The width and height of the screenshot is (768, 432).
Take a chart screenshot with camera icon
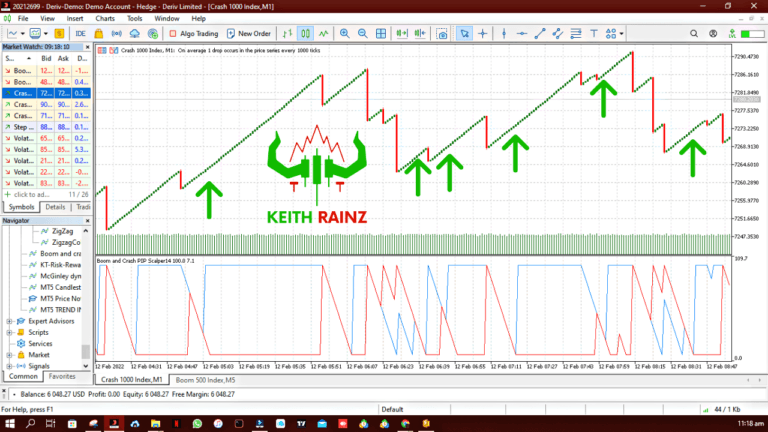tap(441, 33)
